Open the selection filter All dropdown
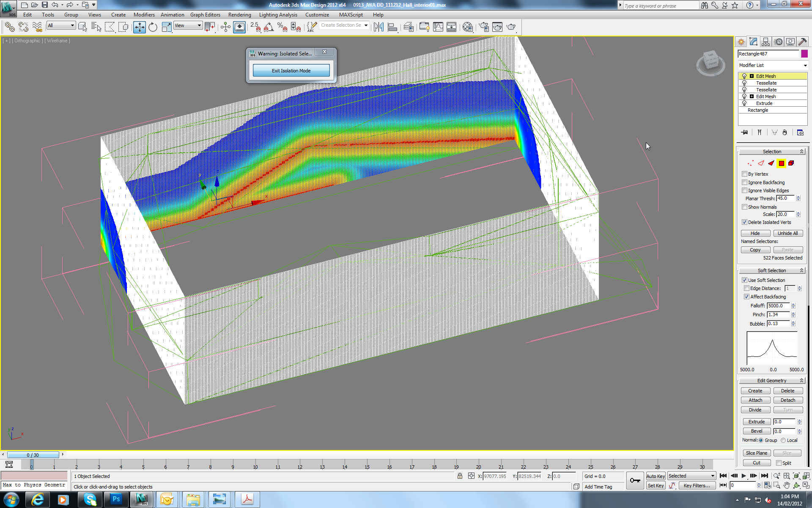This screenshot has height=508, width=812. (x=61, y=25)
